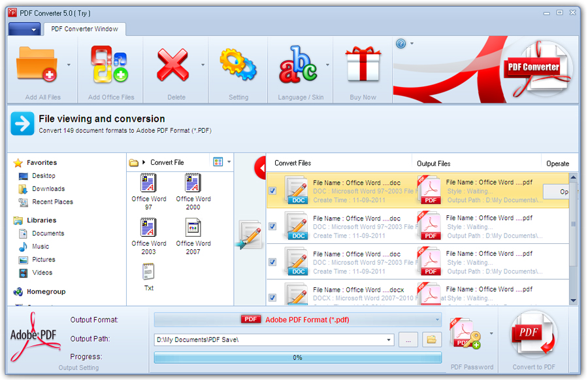Click the Language / Skin abc icon
This screenshot has width=588, height=380.
pos(298,64)
